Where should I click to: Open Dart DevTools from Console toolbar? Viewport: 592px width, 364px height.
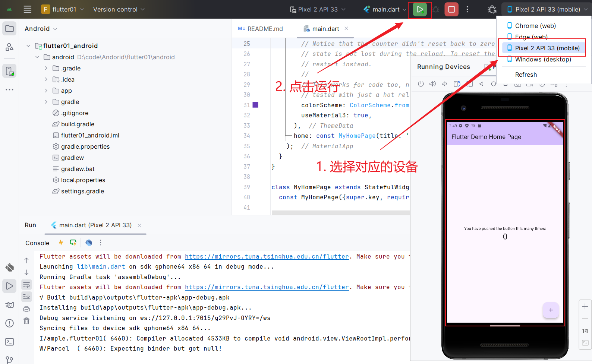pyautogui.click(x=89, y=243)
